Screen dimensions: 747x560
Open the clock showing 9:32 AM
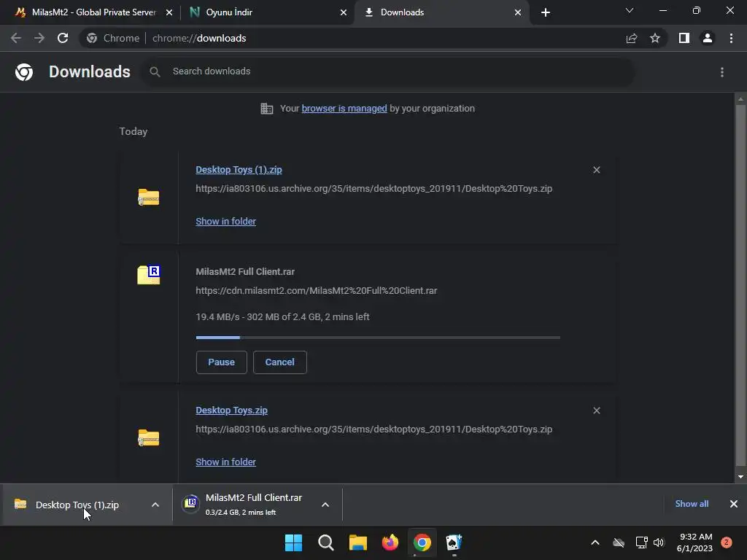click(x=694, y=542)
